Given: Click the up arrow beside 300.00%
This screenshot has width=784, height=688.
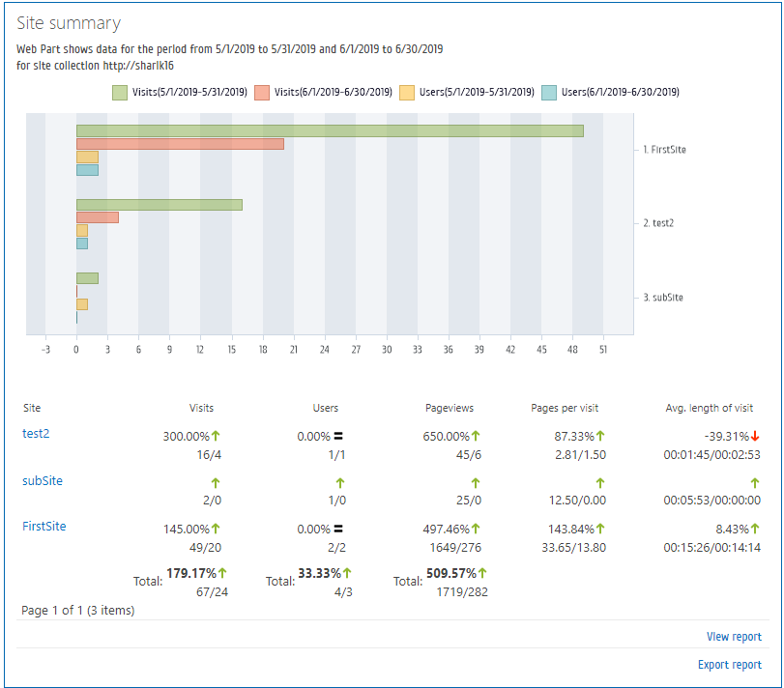Looking at the screenshot, I should pos(216,436).
